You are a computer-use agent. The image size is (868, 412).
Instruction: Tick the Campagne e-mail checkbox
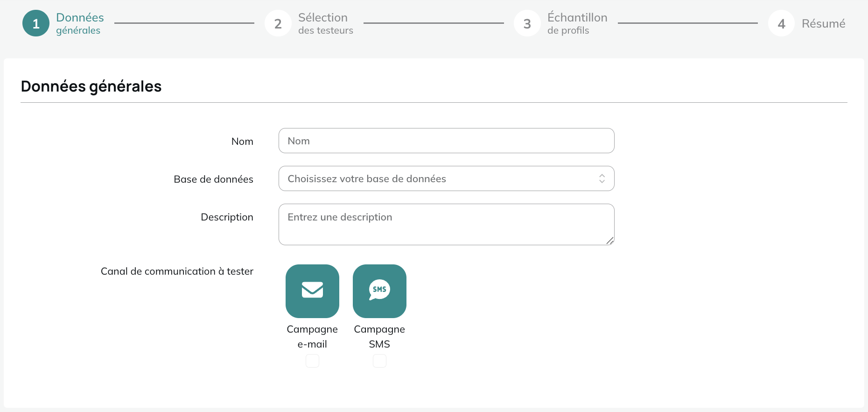[312, 361]
